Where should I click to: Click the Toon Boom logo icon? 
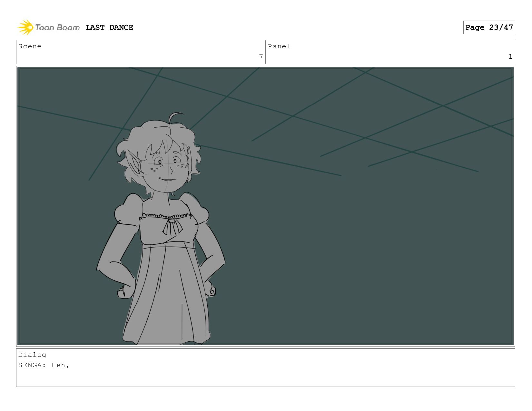click(x=25, y=27)
